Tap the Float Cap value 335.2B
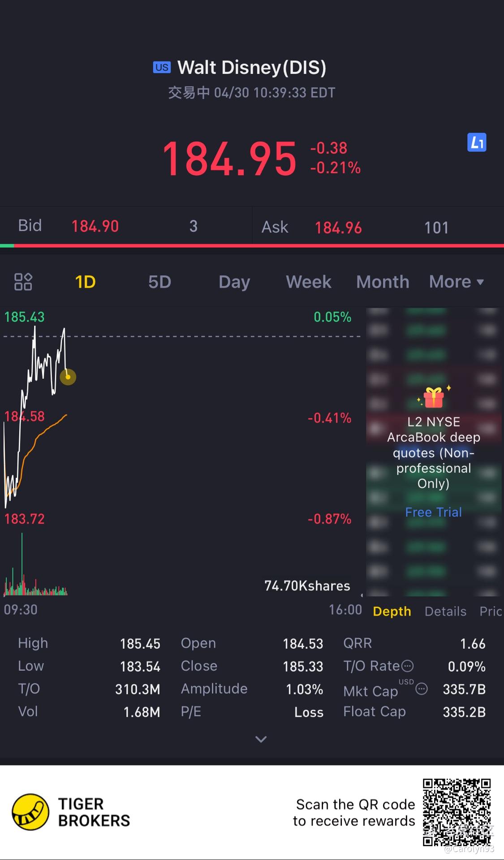The width and height of the screenshot is (504, 860). coord(464,712)
